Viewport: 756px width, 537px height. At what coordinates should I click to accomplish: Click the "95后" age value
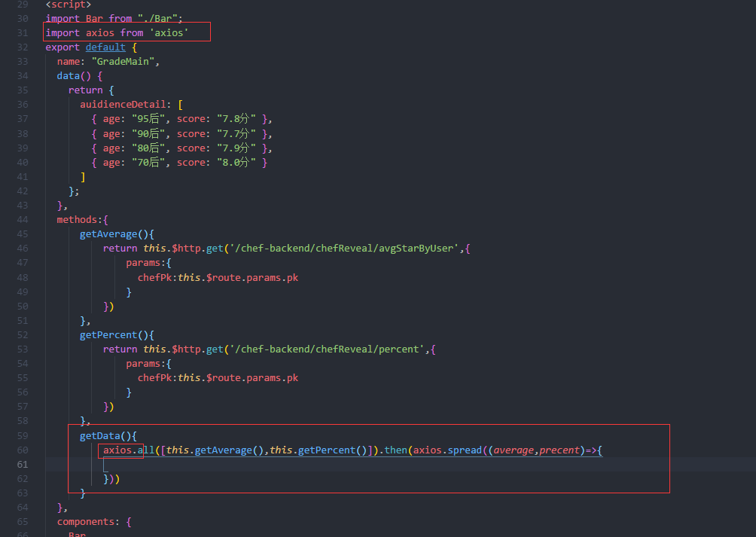pyautogui.click(x=148, y=119)
